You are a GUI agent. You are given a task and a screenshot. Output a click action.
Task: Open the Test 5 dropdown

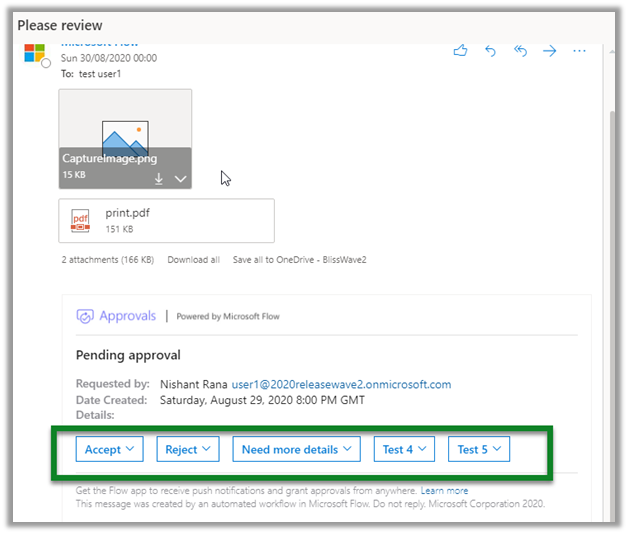tap(479, 450)
